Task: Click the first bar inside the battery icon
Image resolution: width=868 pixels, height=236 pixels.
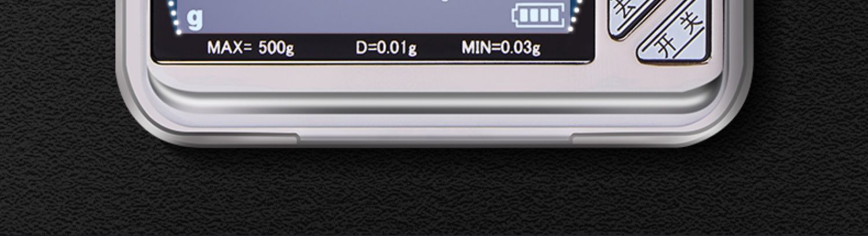Action: click(x=523, y=16)
